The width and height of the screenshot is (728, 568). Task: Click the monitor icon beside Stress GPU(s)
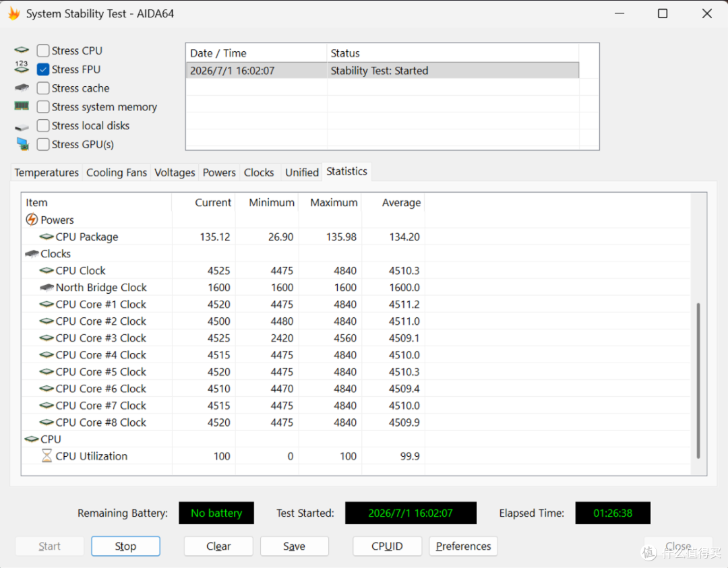[22, 144]
